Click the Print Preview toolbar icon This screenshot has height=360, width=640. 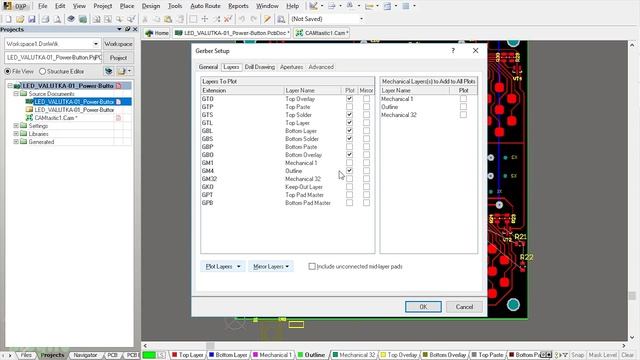57,19
